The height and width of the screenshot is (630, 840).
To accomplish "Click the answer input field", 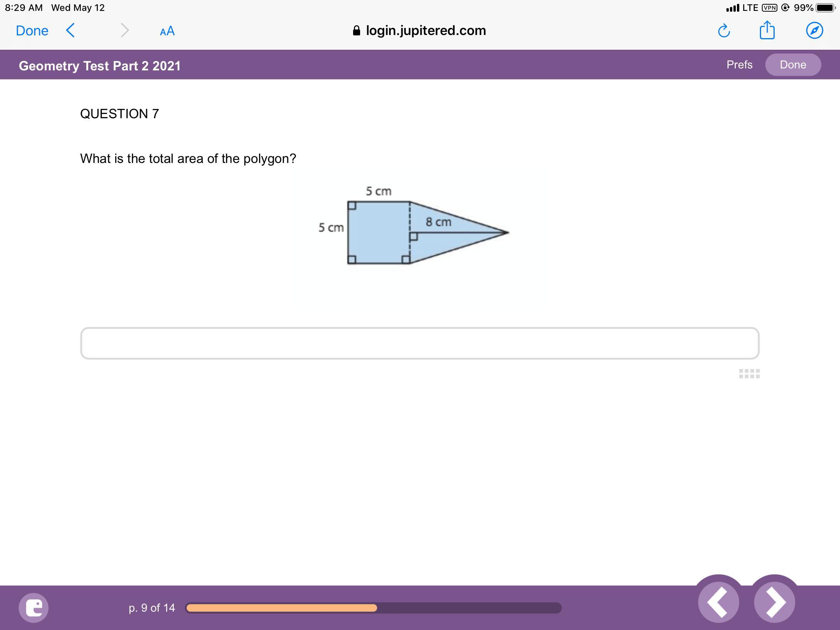I will click(x=420, y=343).
